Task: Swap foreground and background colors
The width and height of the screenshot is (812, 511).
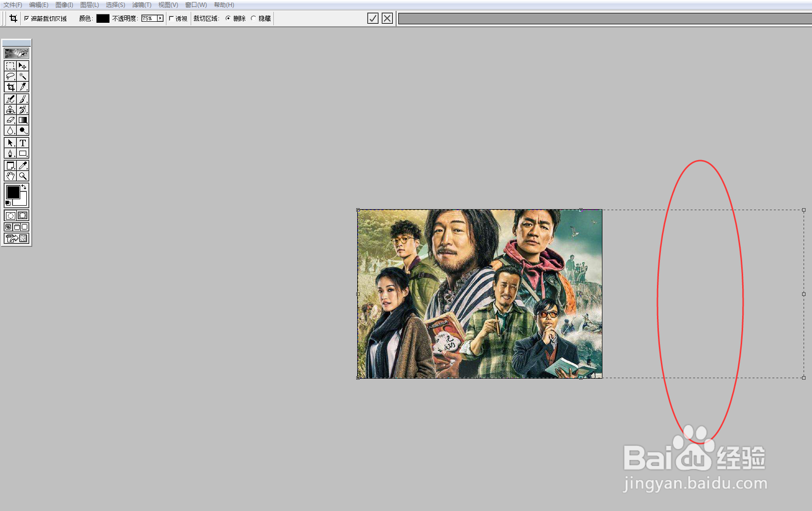Action: pyautogui.click(x=24, y=187)
